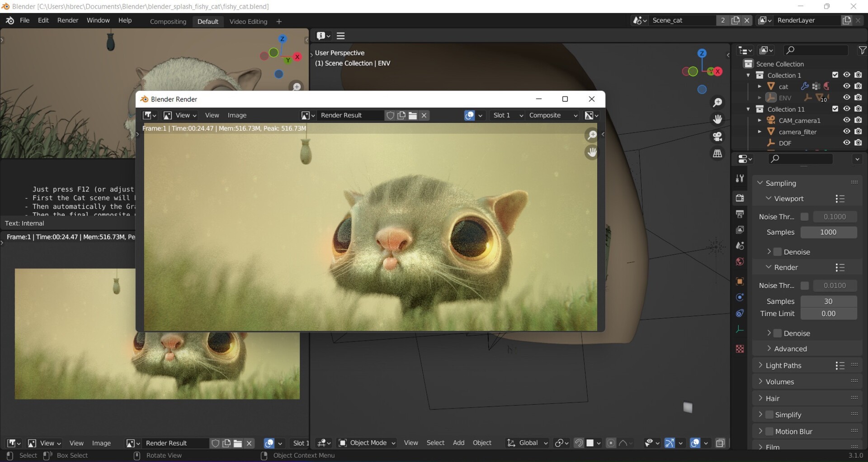Switch to the Compositing workspace tab
This screenshot has height=462, width=868.
[x=168, y=21]
